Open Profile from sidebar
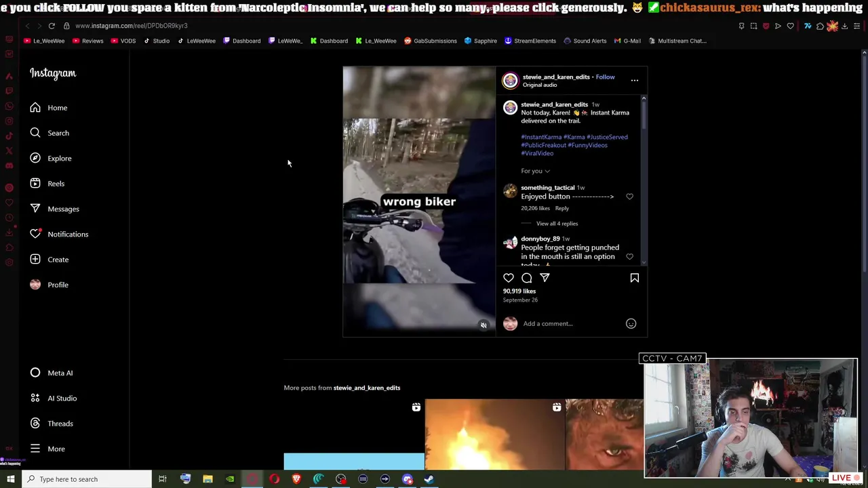This screenshot has width=868, height=488. [x=50, y=285]
